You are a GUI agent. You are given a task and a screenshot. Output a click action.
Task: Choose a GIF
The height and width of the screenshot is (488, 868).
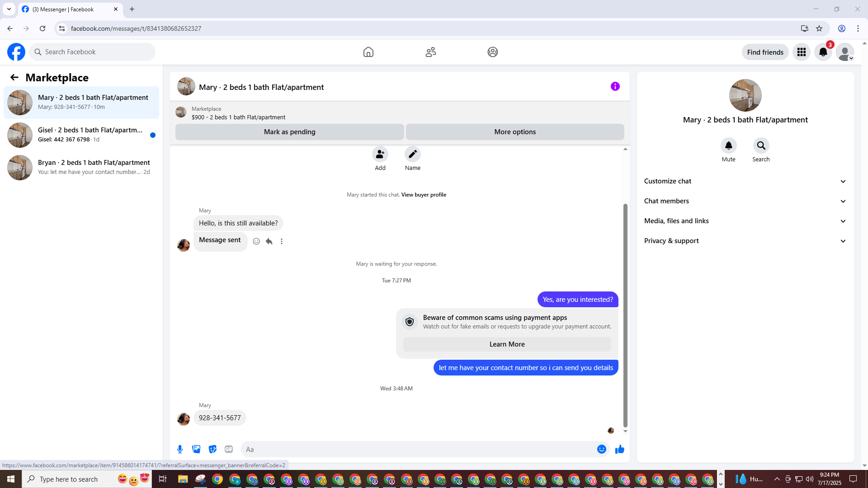[x=229, y=449]
